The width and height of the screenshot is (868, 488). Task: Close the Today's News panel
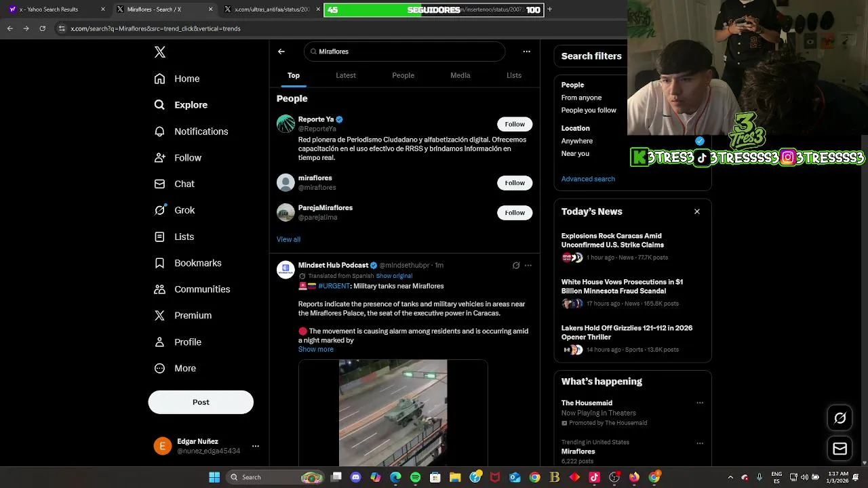point(696,211)
